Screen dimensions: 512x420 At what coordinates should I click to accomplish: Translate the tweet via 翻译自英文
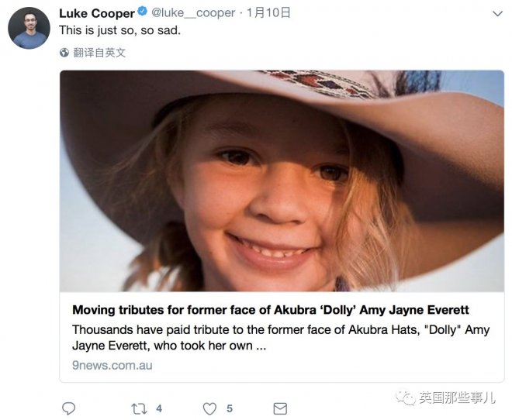99,53
